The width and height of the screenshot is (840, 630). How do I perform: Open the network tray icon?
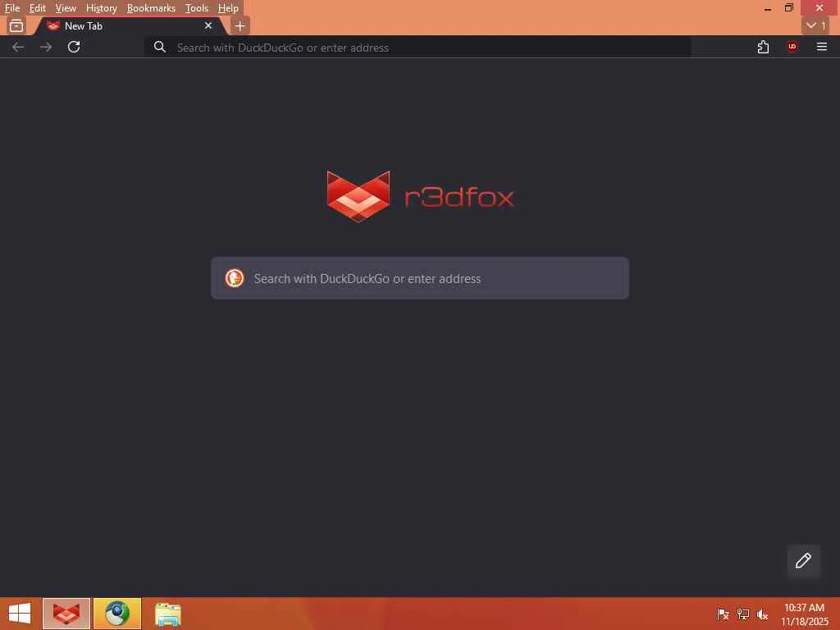[743, 614]
